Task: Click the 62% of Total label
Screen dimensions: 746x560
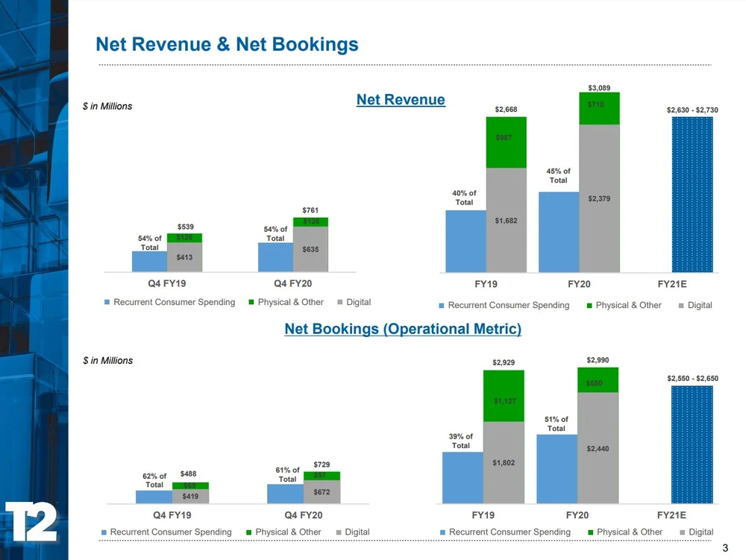Action: [x=154, y=480]
